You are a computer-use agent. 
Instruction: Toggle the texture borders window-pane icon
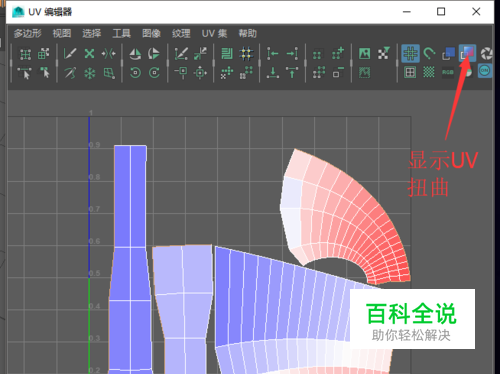click(410, 72)
